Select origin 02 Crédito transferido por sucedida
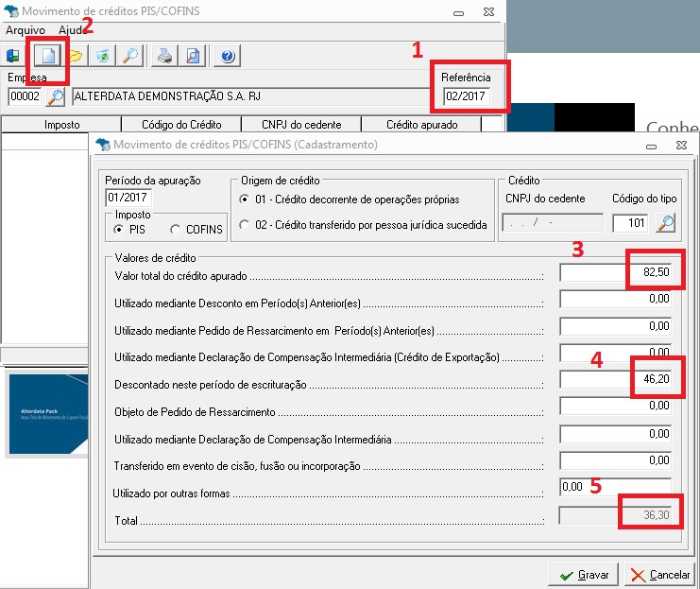This screenshot has height=589, width=700. point(244,224)
